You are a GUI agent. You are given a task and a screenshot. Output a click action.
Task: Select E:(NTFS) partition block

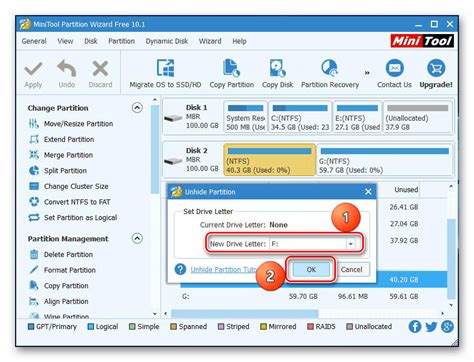click(357, 117)
